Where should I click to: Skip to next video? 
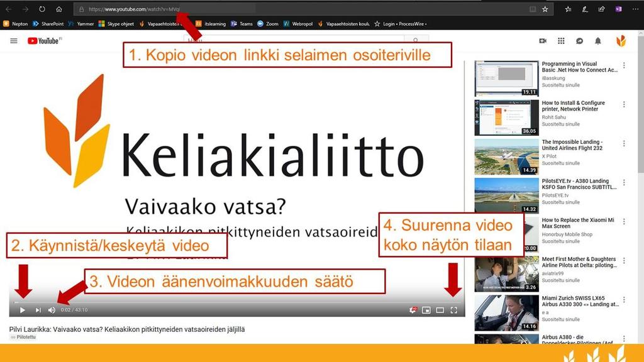click(x=38, y=310)
